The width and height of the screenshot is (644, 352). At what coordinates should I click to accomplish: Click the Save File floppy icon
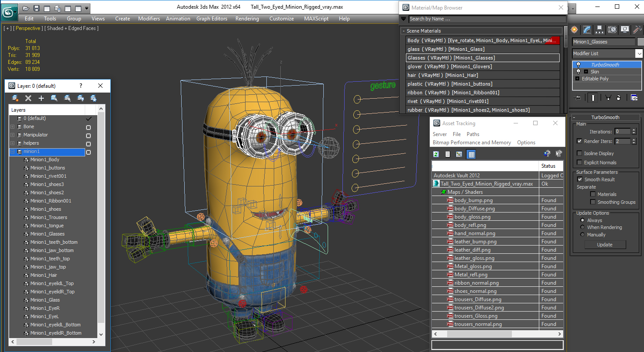click(x=37, y=8)
